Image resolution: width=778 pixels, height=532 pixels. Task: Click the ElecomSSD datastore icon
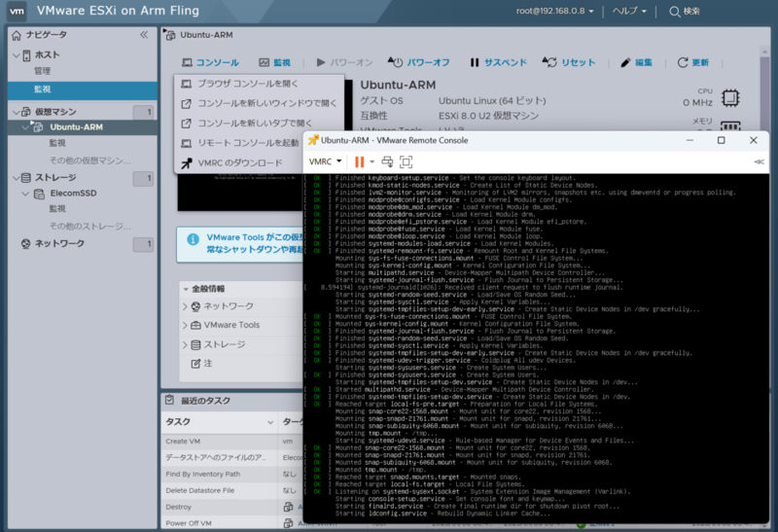click(39, 194)
